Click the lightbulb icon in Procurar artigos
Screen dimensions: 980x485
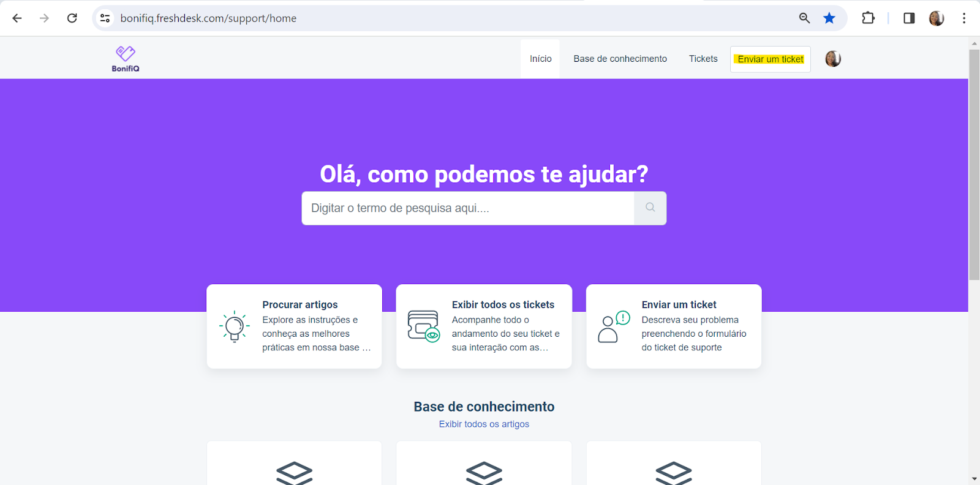(x=234, y=326)
